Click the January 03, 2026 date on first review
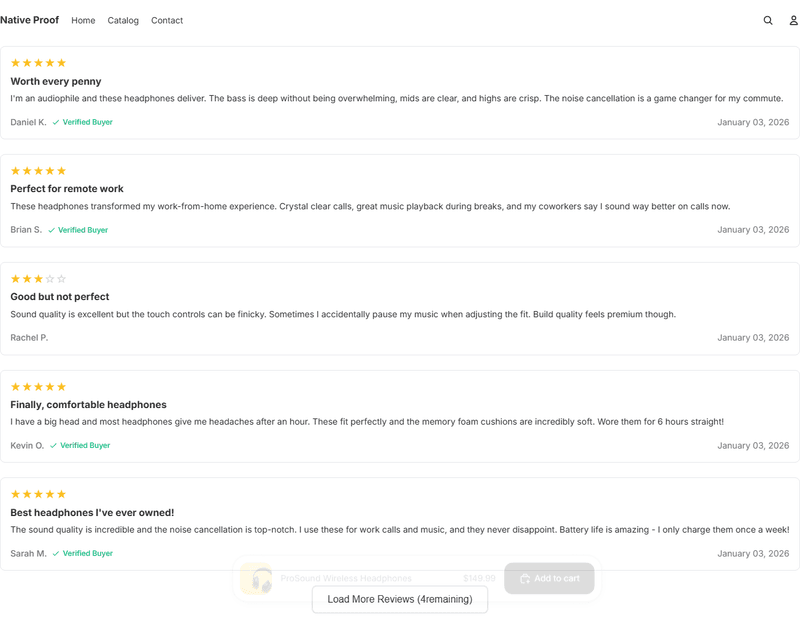This screenshot has width=800, height=629. click(755, 122)
